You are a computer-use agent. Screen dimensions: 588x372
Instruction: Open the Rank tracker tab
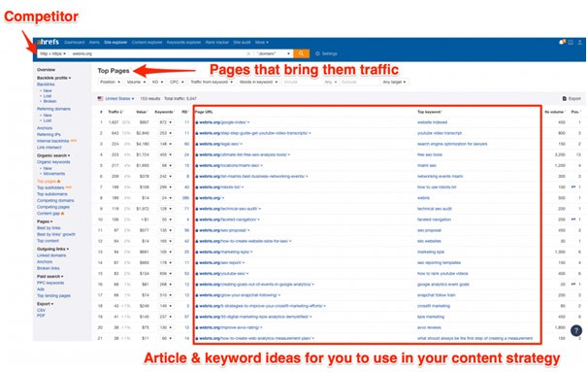pos(217,42)
